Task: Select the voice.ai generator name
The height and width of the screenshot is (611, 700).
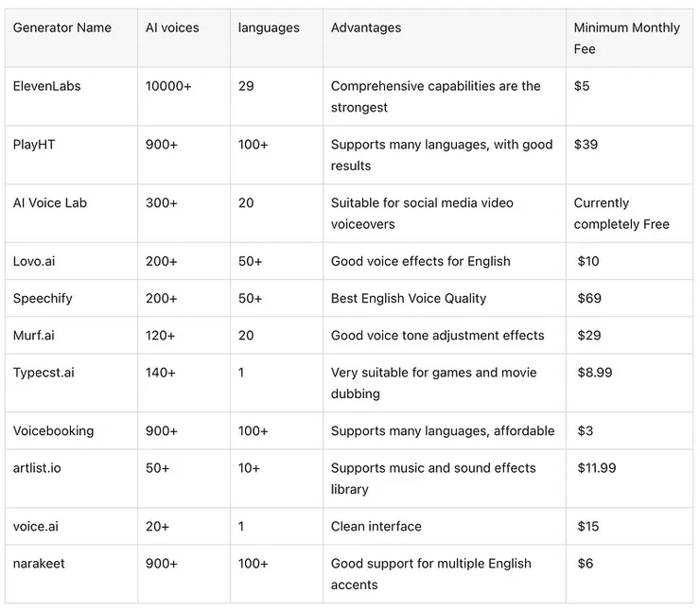Action: (36, 527)
